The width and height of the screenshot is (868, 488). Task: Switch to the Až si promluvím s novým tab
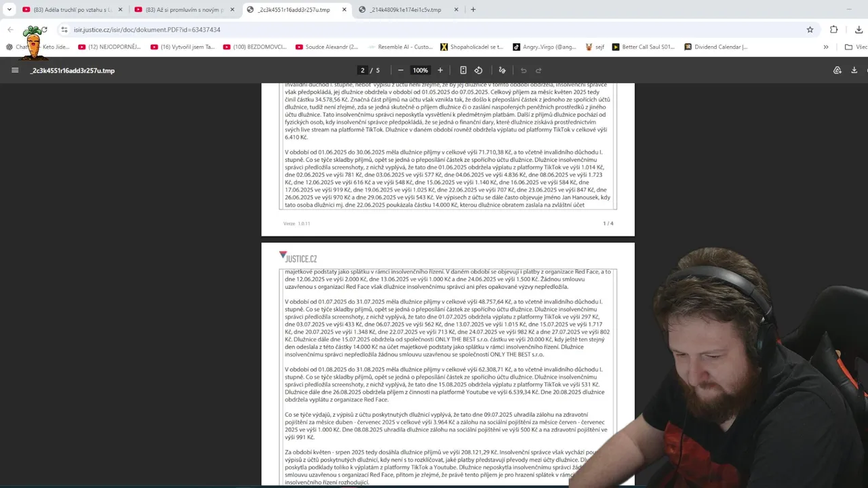click(x=184, y=9)
